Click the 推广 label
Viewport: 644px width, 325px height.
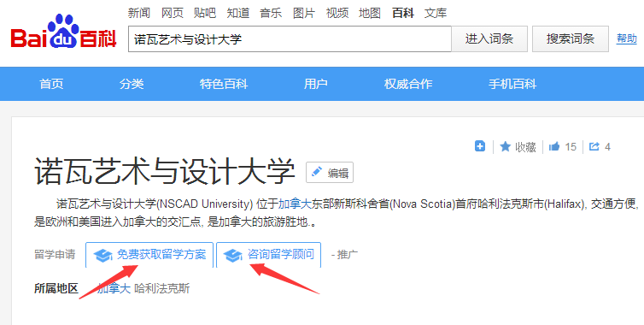(x=347, y=255)
